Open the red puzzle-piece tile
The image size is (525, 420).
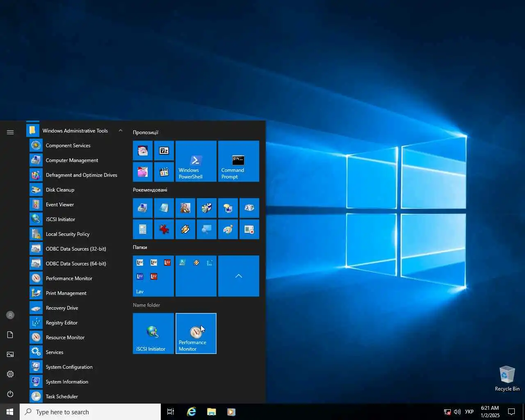(164, 229)
